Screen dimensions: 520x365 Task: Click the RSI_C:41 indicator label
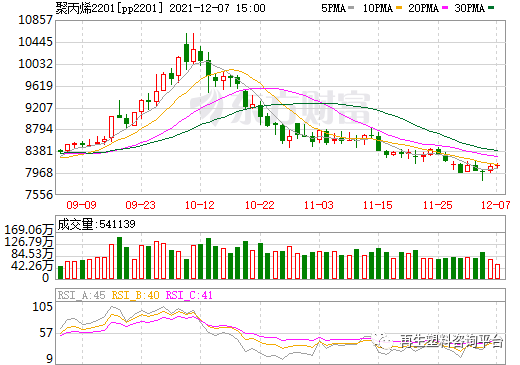pyautogui.click(x=189, y=295)
